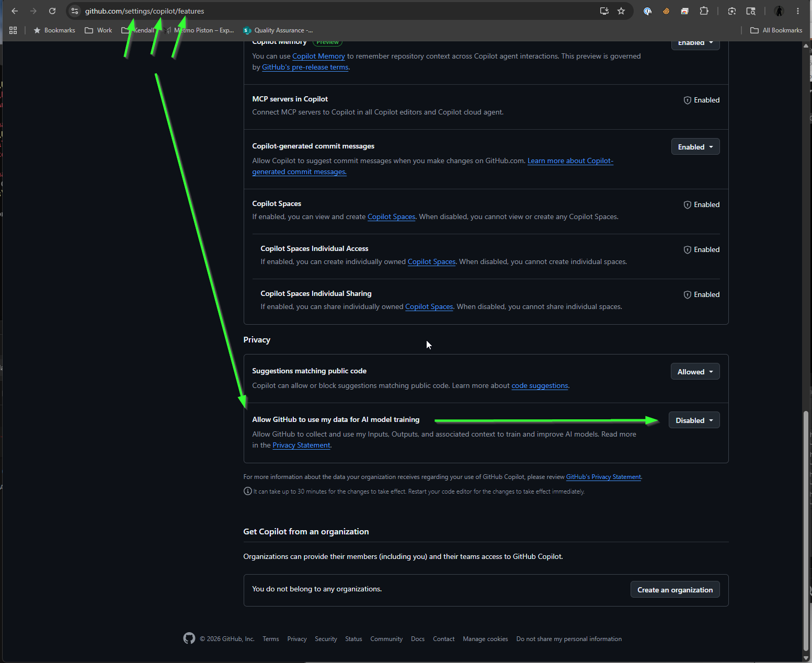Click 'Allow GitHub to use my data' heading
This screenshot has width=812, height=663.
coord(336,419)
